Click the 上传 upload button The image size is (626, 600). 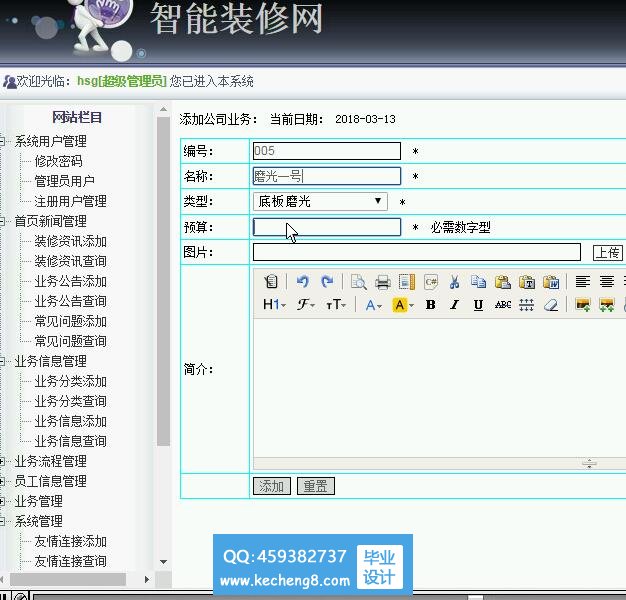[x=608, y=253]
